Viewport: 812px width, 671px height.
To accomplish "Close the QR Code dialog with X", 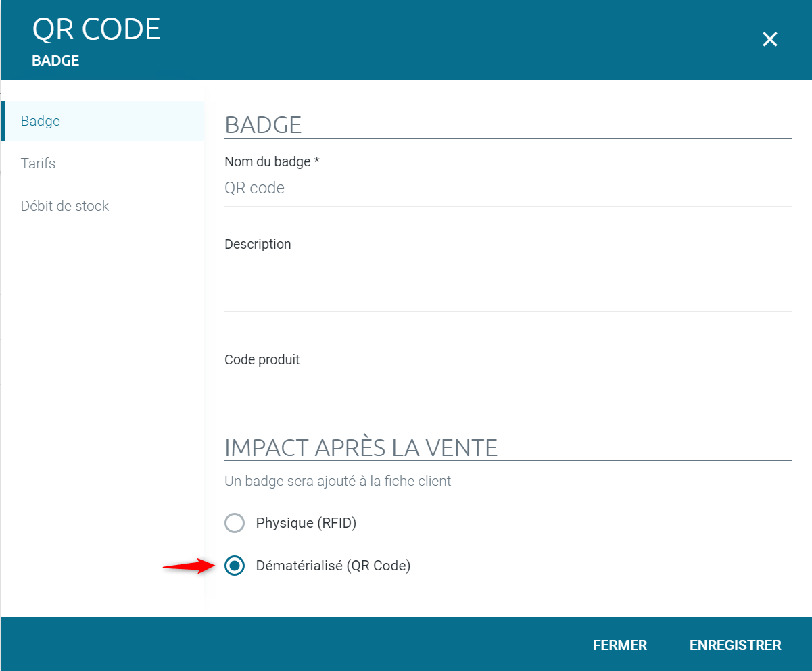I will 769,39.
